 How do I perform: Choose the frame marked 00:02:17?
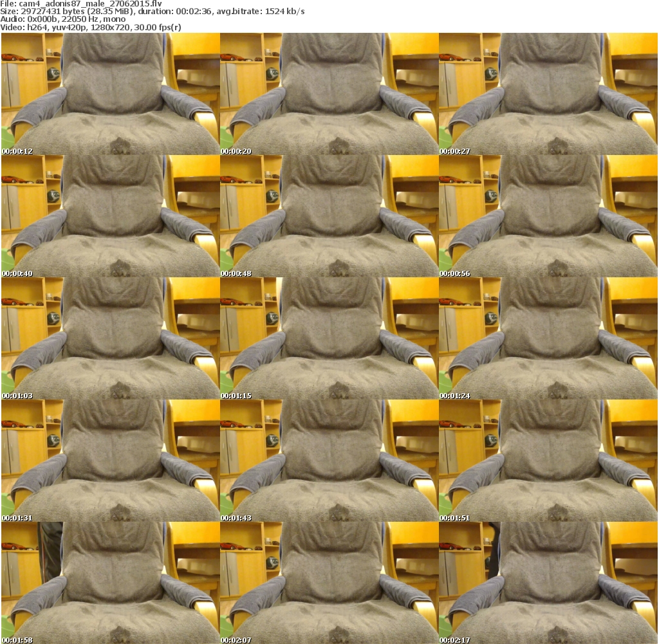(548, 583)
